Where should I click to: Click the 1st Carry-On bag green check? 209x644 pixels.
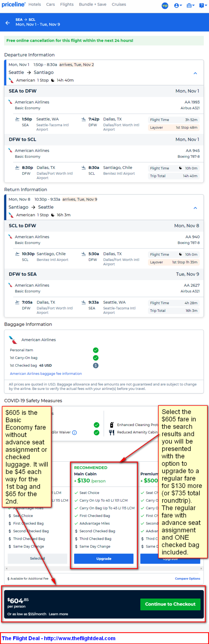[x=96, y=358]
